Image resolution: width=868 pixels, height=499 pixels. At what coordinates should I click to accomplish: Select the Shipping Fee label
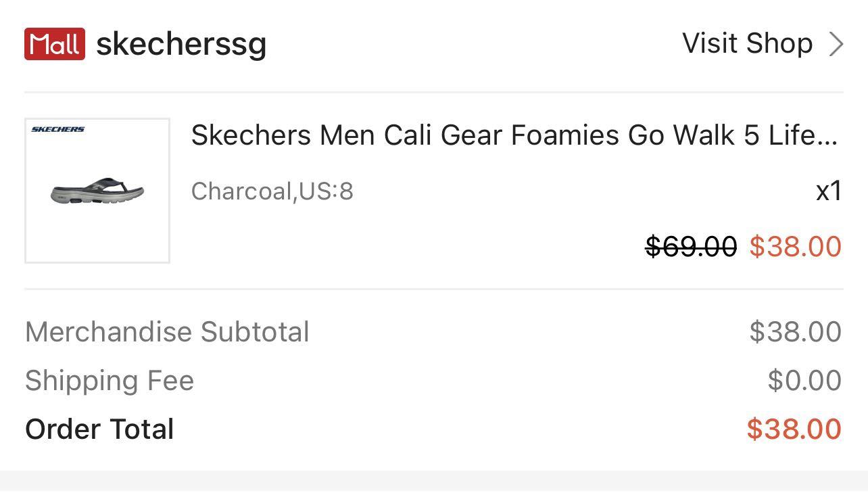[x=110, y=381]
